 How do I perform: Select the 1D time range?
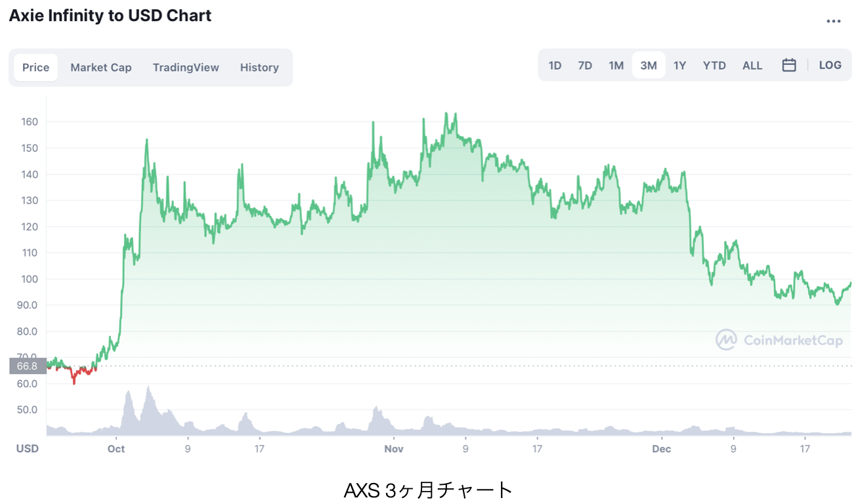pos(555,65)
